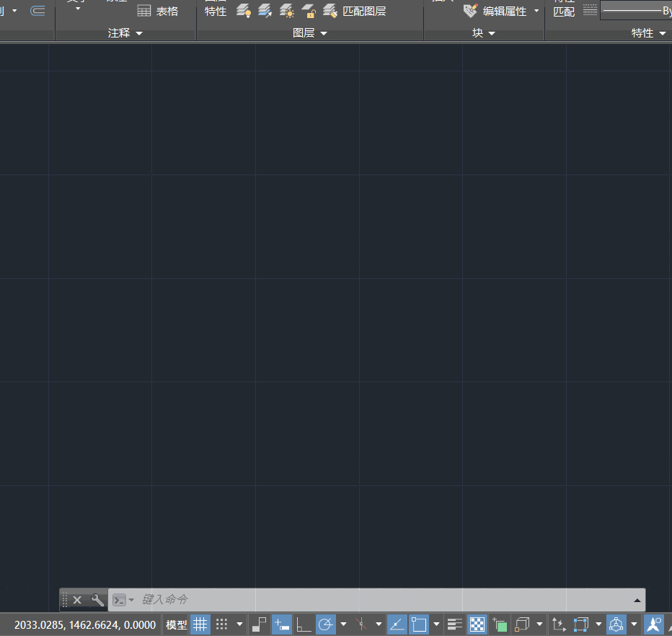Close the command line window
The height and width of the screenshot is (636, 672).
tap(77, 600)
